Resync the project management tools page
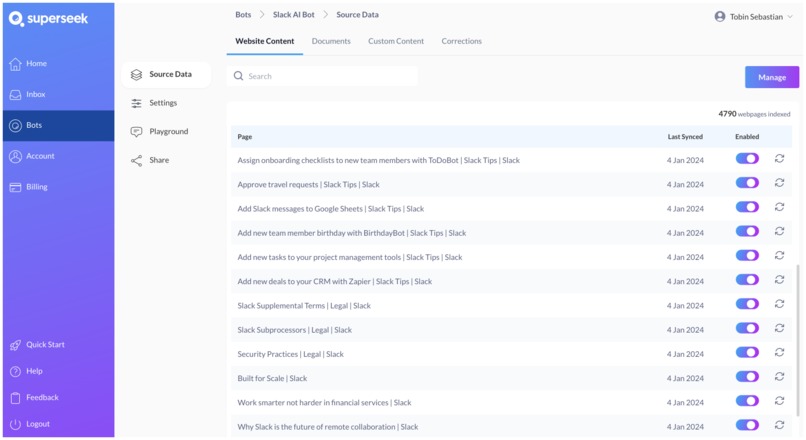Image resolution: width=806 pixels, height=440 pixels. [x=779, y=255]
